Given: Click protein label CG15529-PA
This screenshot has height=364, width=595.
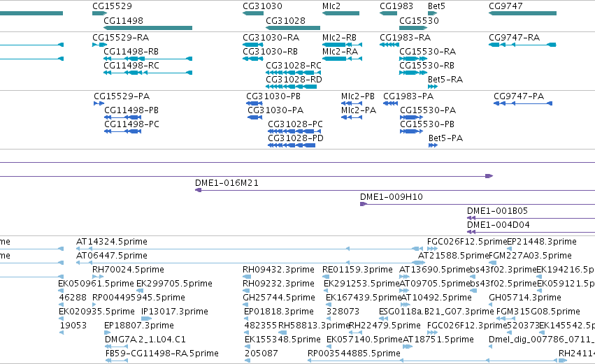Looking at the screenshot, I should pos(122,96).
